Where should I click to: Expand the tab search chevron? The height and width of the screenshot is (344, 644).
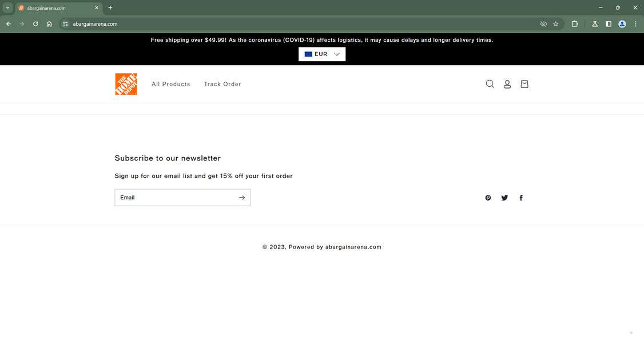(x=7, y=7)
